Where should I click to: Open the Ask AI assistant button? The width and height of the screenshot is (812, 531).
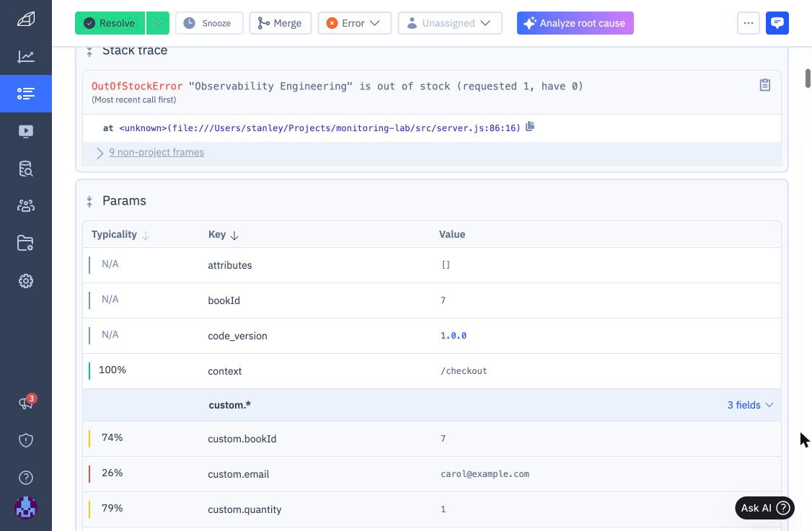coord(764,508)
